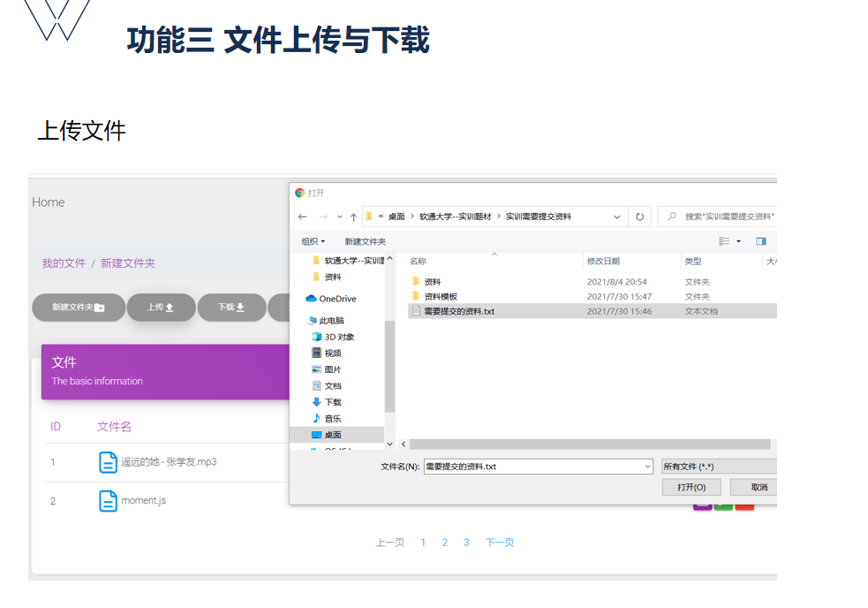This screenshot has width=868, height=608.
Task: Sort files by the 修改日期 column header
Action: click(603, 261)
